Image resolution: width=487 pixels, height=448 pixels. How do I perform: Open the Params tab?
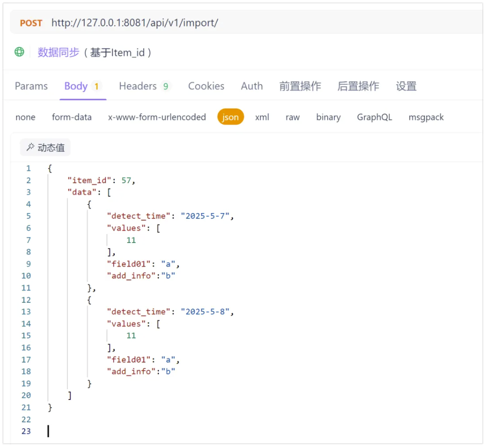tap(31, 86)
